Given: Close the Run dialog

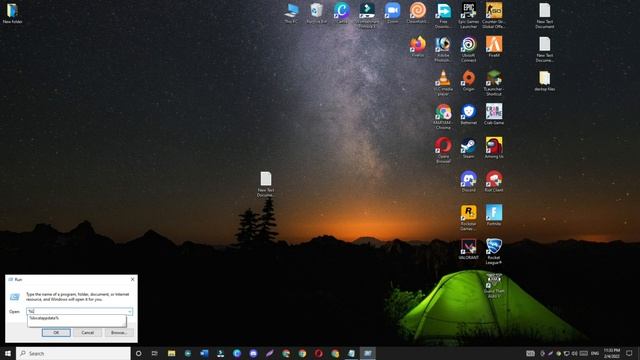Looking at the screenshot, I should point(132,280).
